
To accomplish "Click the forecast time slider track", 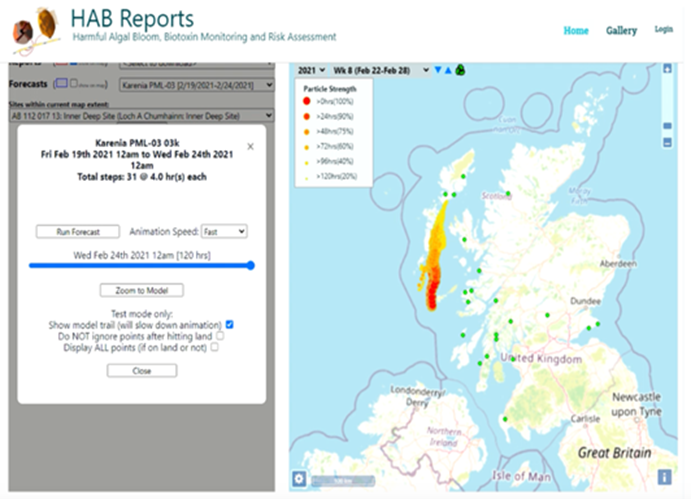I will (x=140, y=266).
